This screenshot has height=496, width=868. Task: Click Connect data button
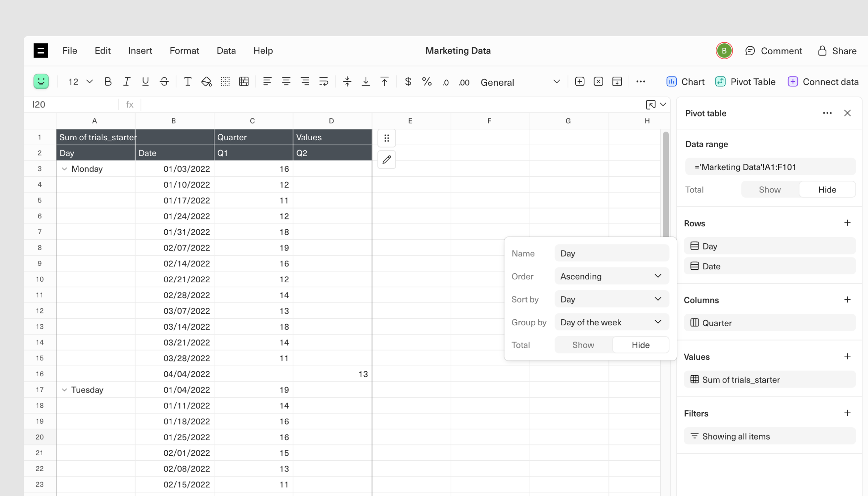point(823,82)
